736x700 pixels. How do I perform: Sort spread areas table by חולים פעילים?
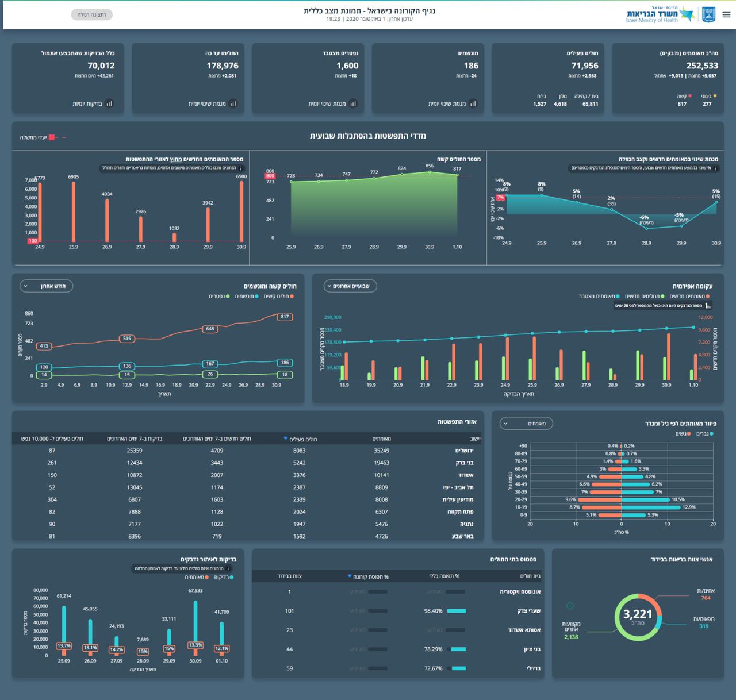tap(301, 439)
